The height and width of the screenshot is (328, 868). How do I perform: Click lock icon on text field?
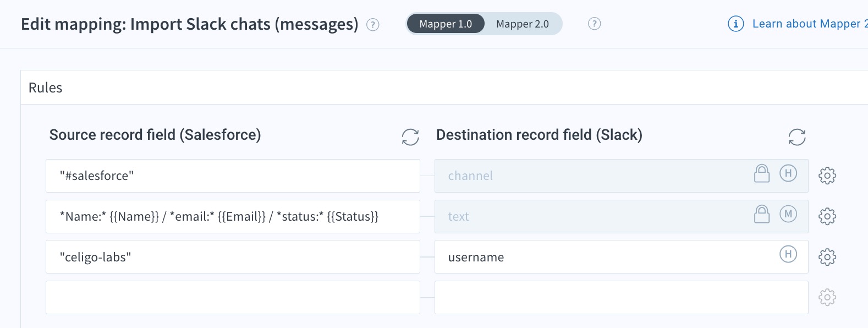pyautogui.click(x=762, y=214)
